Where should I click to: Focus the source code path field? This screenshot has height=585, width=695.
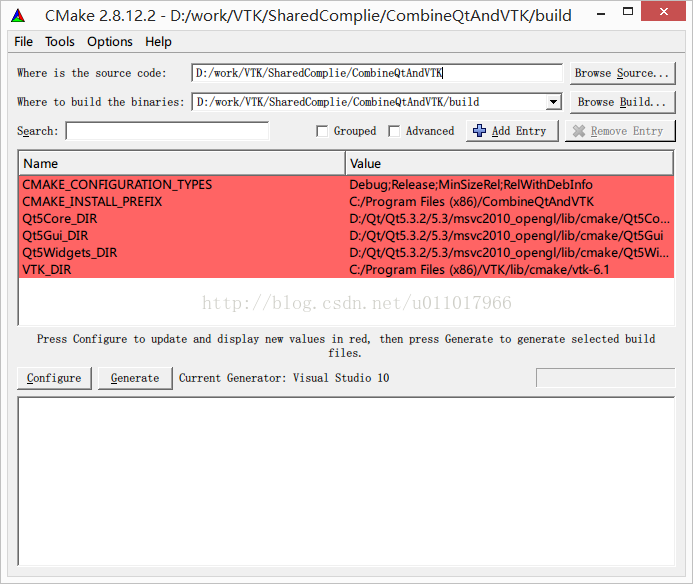point(377,73)
